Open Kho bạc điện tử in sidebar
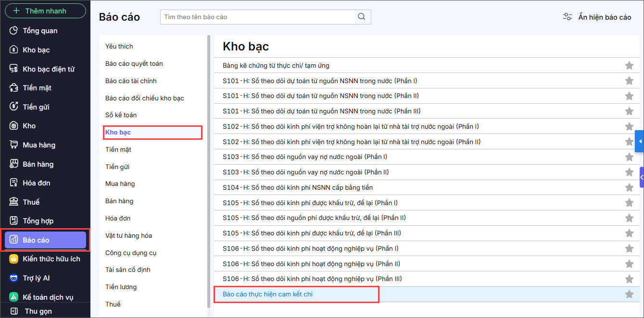The height and width of the screenshot is (318, 644). 48,69
